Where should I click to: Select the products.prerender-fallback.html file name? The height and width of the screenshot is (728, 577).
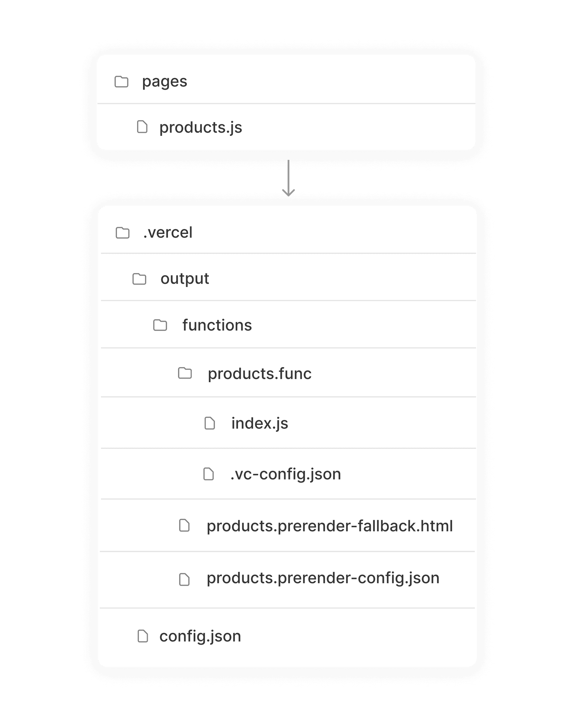point(330,526)
